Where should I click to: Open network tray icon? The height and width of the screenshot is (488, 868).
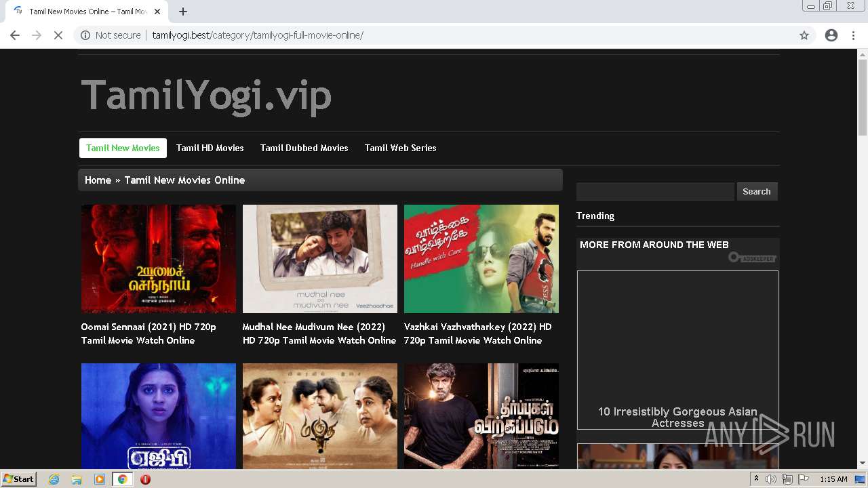point(787,479)
